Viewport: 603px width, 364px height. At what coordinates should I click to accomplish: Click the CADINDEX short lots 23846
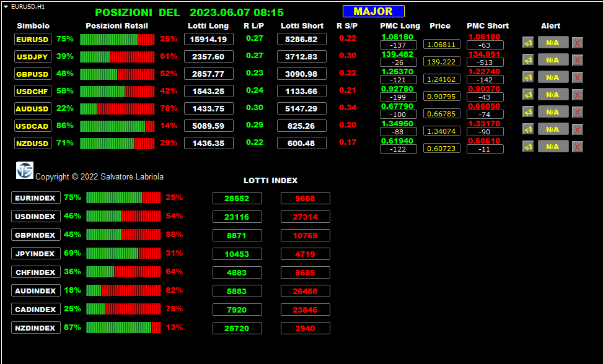(306, 310)
